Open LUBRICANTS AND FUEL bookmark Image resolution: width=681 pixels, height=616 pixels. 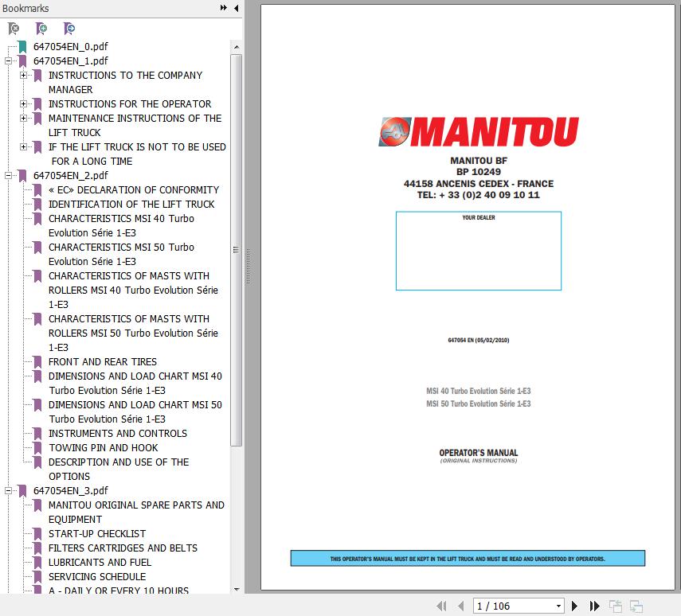tap(100, 562)
